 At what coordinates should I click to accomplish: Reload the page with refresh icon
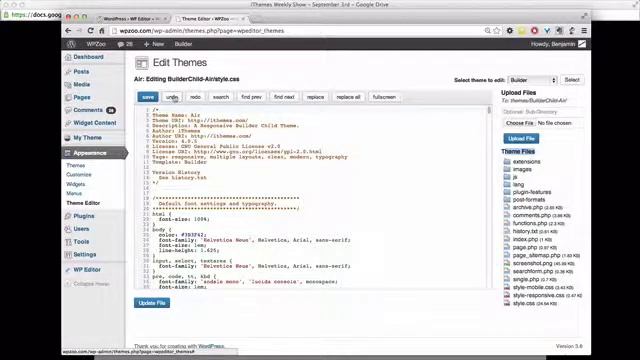click(x=90, y=31)
